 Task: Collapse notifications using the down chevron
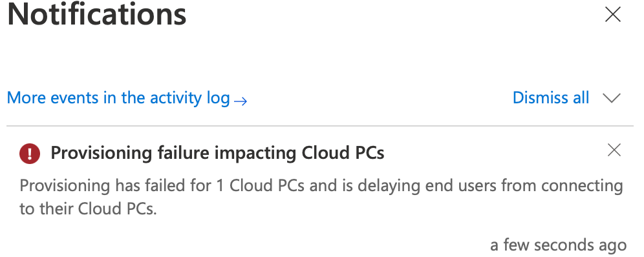point(612,98)
